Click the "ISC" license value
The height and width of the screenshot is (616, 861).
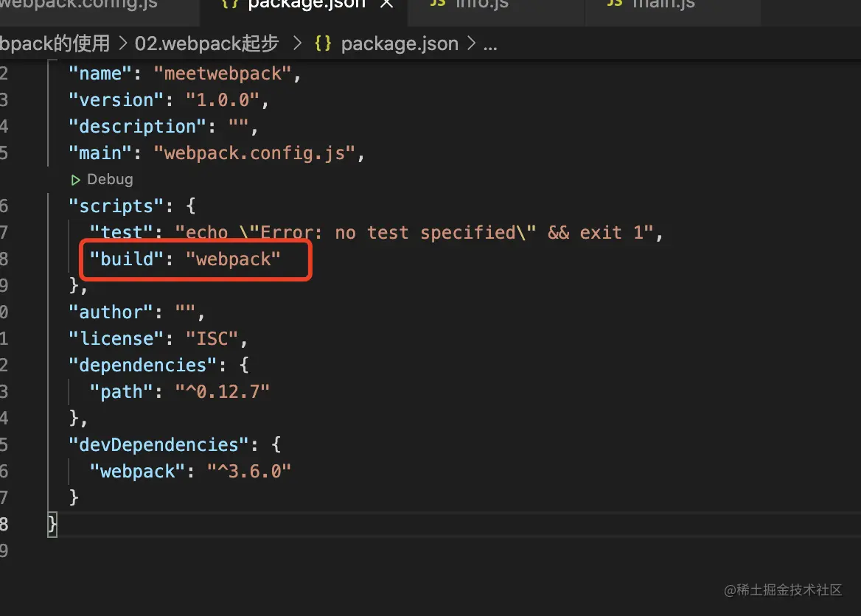[x=212, y=339]
